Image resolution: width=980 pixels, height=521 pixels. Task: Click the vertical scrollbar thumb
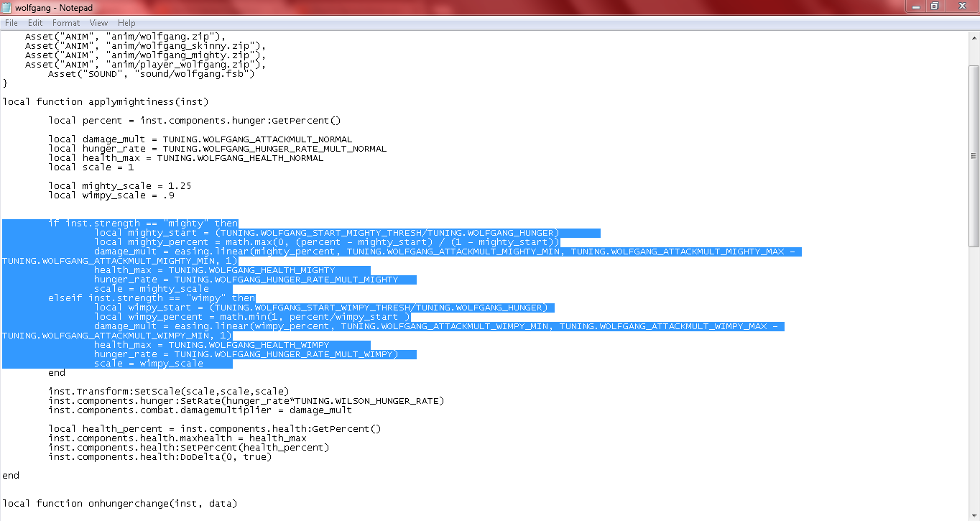974,156
